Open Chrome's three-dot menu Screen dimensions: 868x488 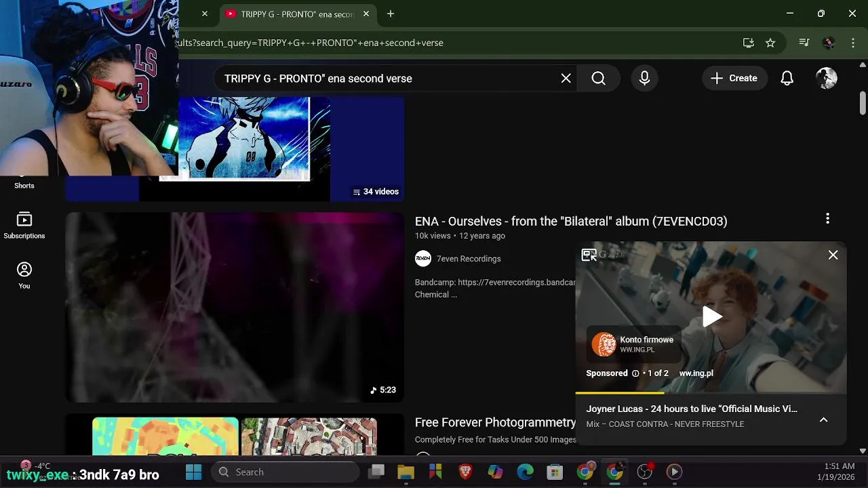853,43
